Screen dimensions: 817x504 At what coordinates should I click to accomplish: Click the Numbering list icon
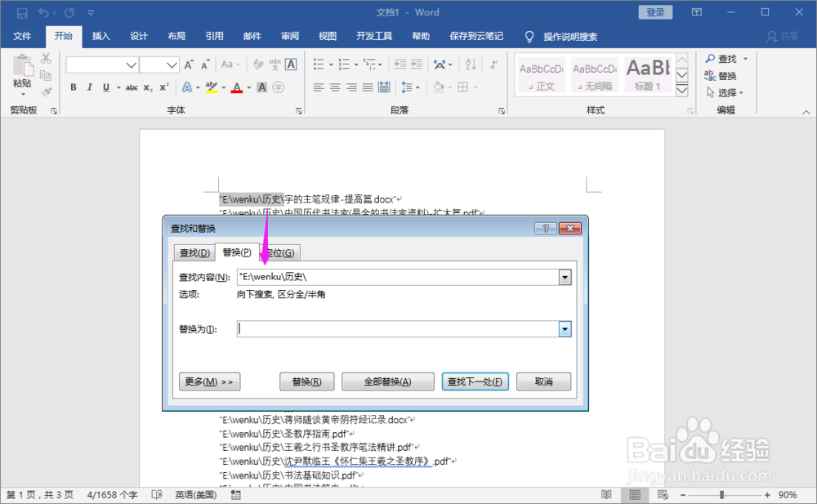344,64
